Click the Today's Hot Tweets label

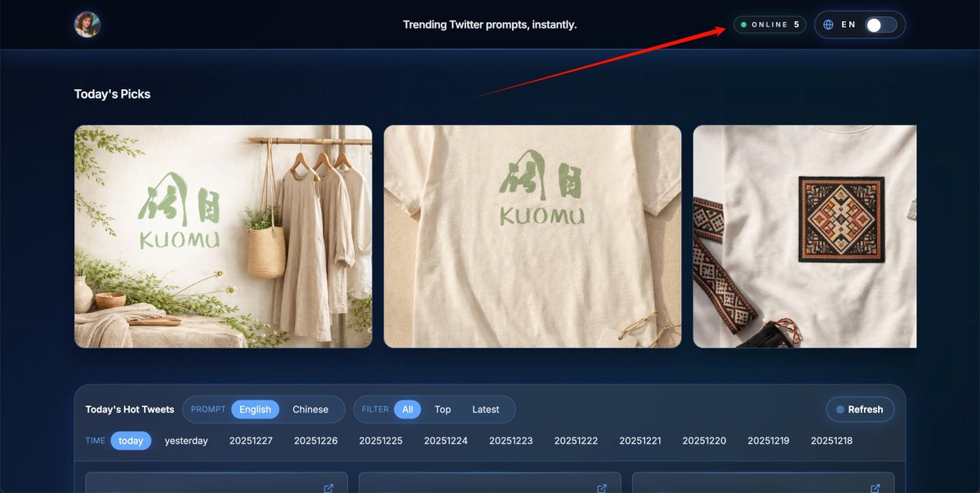coord(130,410)
